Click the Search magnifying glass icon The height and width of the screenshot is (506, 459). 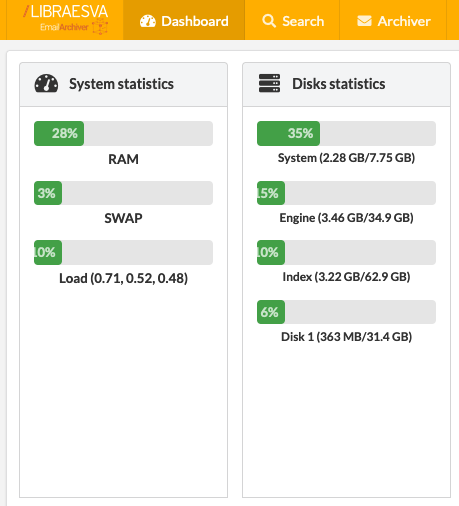[x=269, y=21]
